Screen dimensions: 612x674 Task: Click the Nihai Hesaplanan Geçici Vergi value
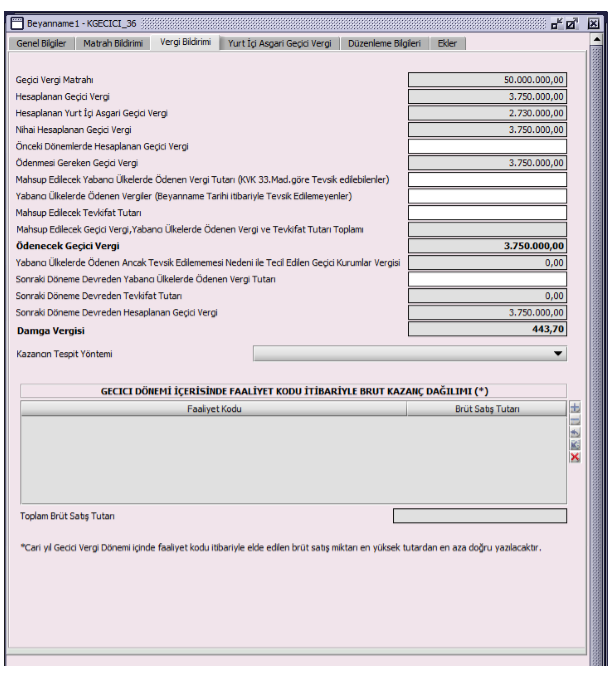(x=487, y=130)
